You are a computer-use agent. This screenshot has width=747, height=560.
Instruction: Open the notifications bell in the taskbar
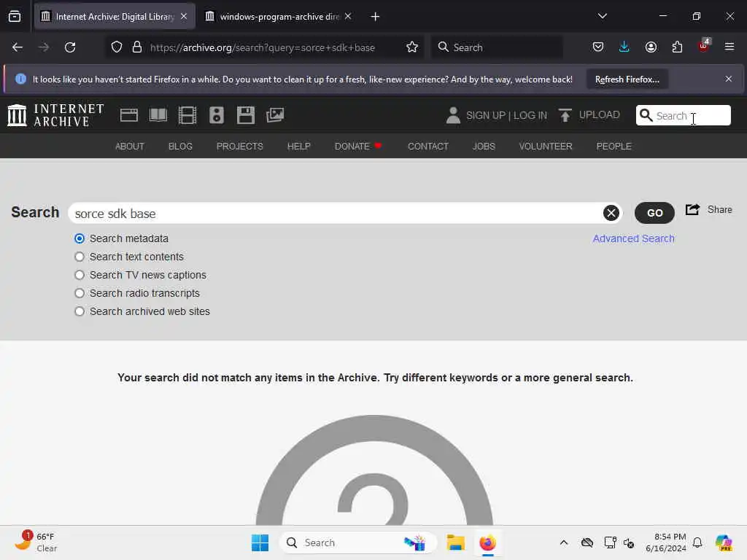coord(697,542)
